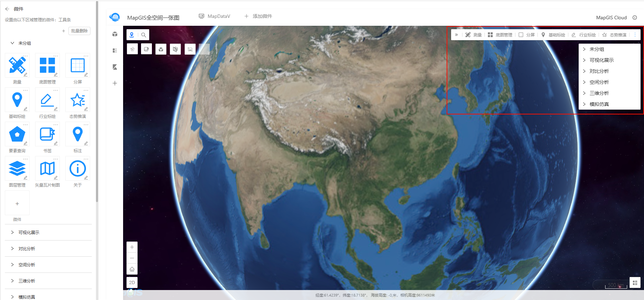Zoom out the map with the minus button
The height and width of the screenshot is (300, 644).
[x=132, y=258]
